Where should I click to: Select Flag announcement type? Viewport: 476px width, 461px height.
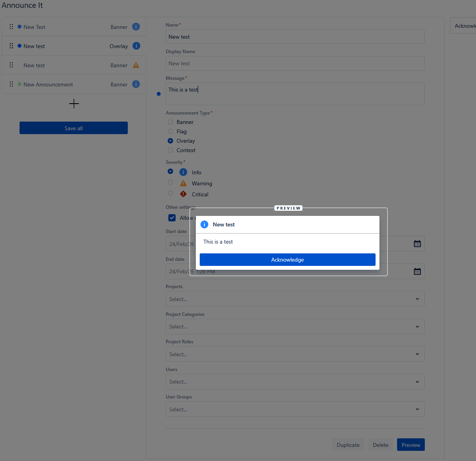(x=170, y=131)
